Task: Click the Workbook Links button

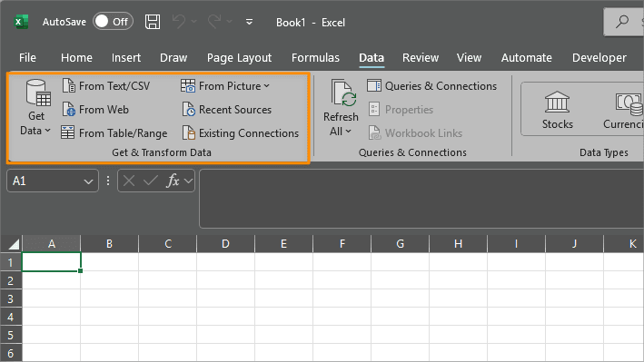Action: (x=415, y=133)
